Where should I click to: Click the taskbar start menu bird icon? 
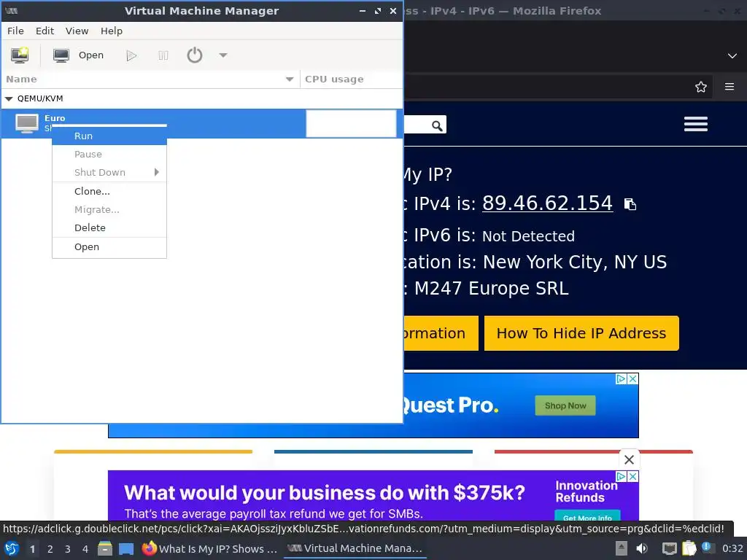(x=12, y=548)
